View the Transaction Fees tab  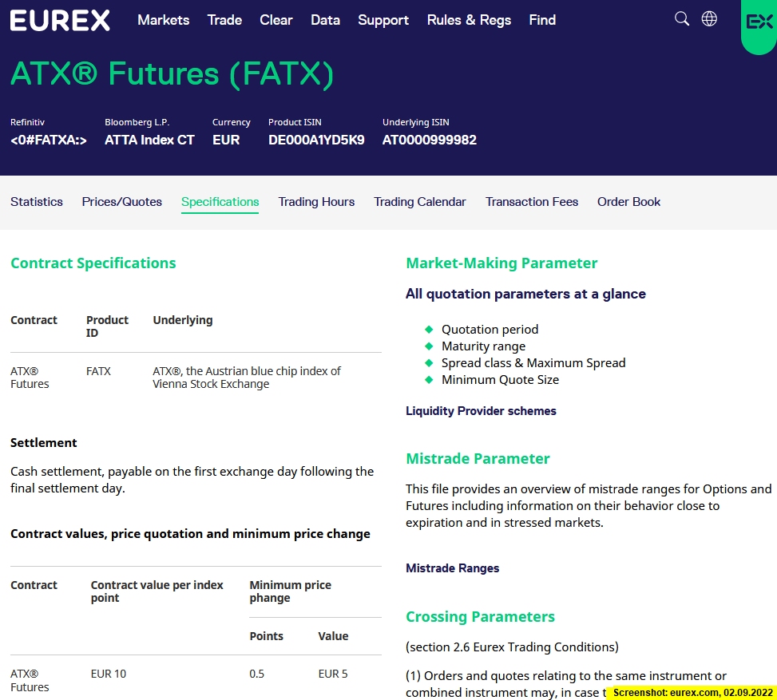(532, 202)
